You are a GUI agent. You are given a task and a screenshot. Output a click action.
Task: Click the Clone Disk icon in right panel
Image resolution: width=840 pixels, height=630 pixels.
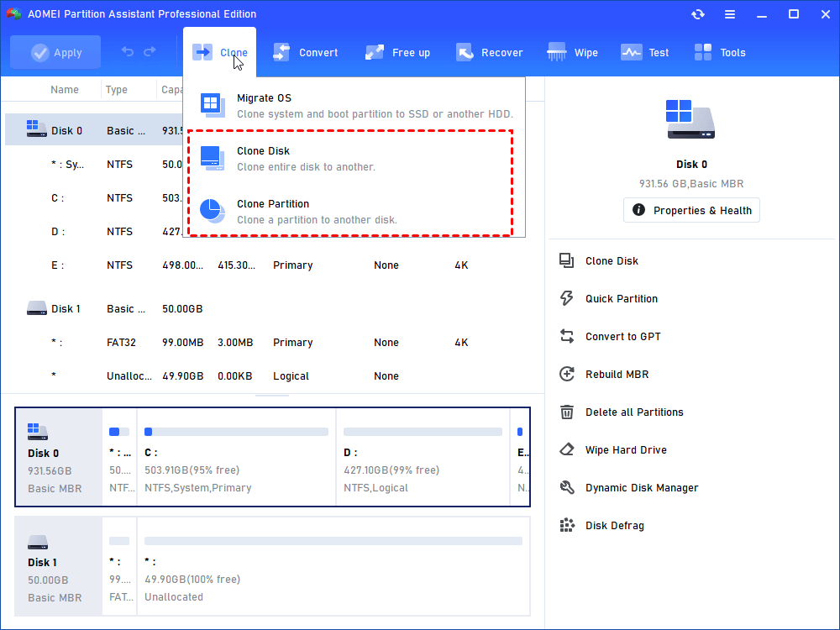pyautogui.click(x=567, y=261)
